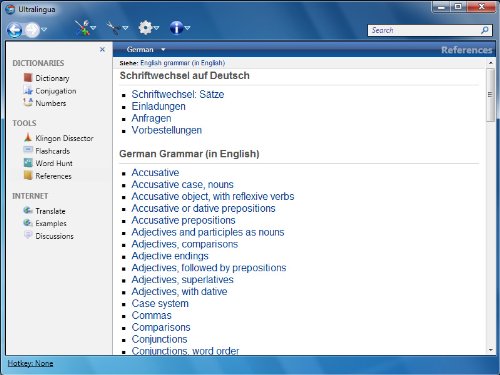Image resolution: width=500 pixels, height=375 pixels.
Task: Open the info icon dropdown arrow
Action: coord(188,28)
